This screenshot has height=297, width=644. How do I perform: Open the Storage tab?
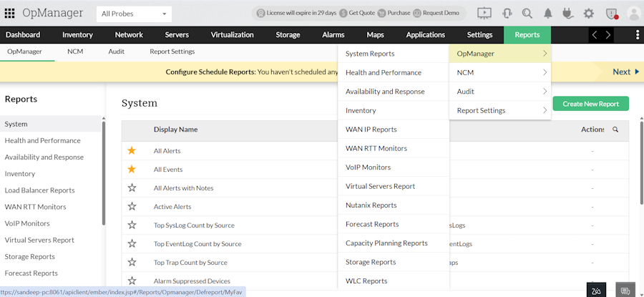288,35
